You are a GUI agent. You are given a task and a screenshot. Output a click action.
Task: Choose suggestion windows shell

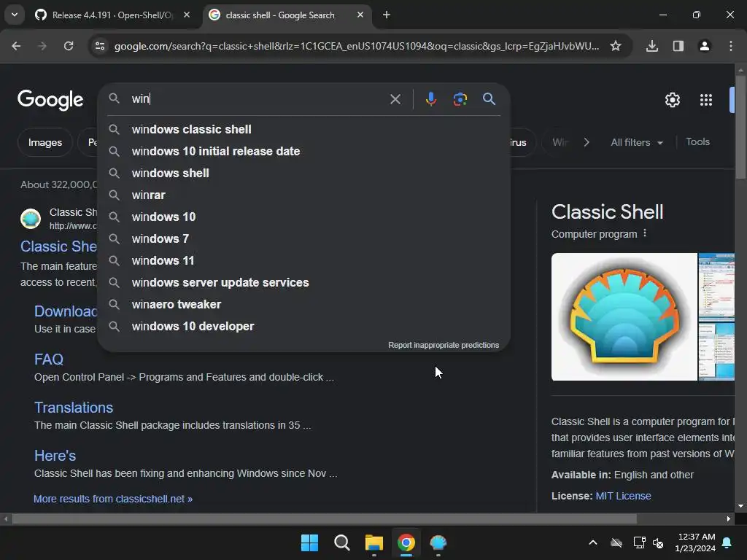pos(304,174)
